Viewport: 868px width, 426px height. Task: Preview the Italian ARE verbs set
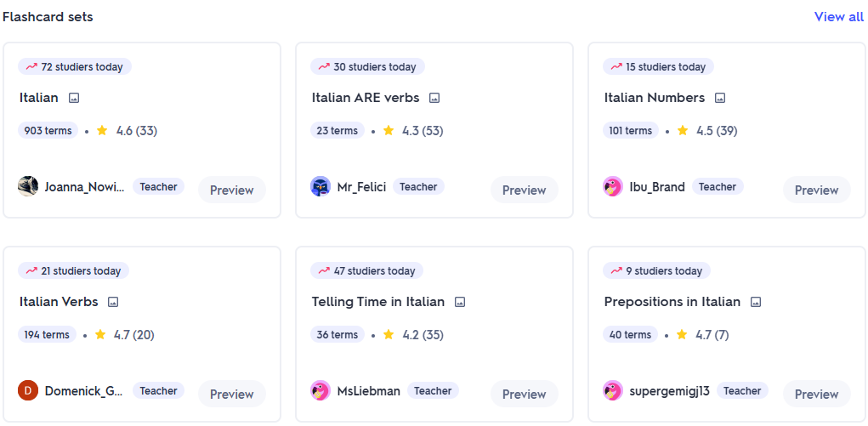(524, 190)
